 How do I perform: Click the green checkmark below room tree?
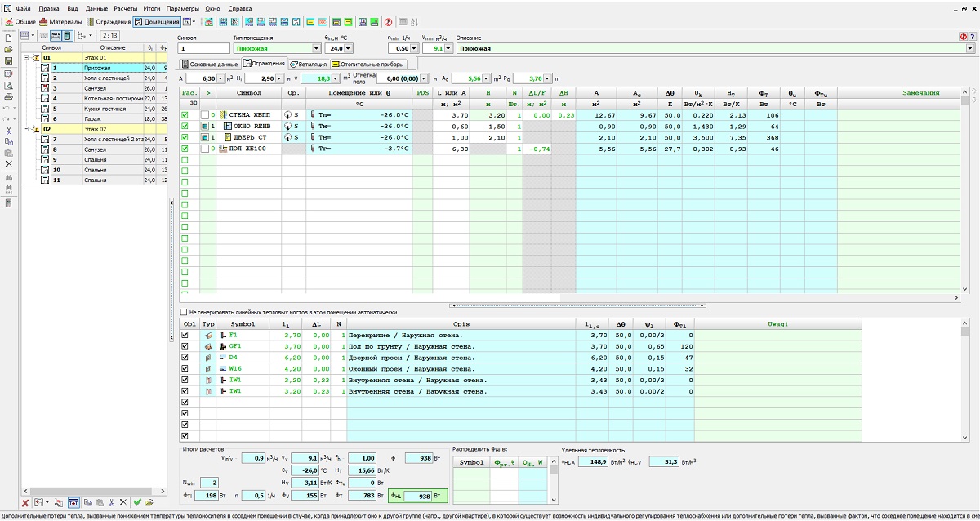pyautogui.click(x=137, y=502)
